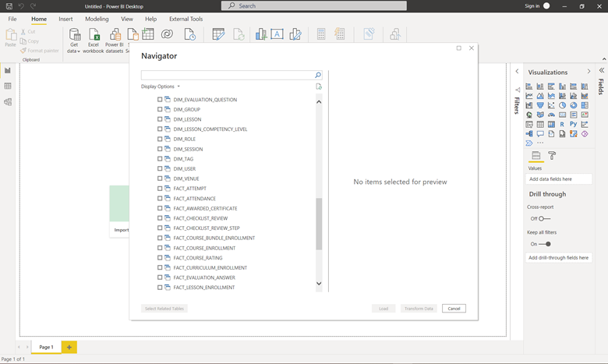Click the magnifier icon in Navigator search
This screenshot has height=364, width=608.
(318, 75)
